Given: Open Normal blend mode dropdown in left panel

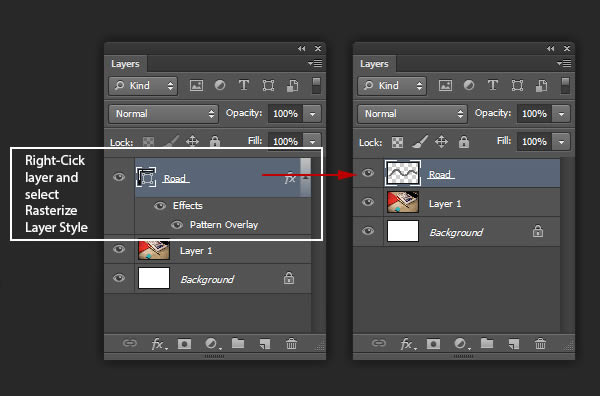Looking at the screenshot, I should click(x=163, y=114).
